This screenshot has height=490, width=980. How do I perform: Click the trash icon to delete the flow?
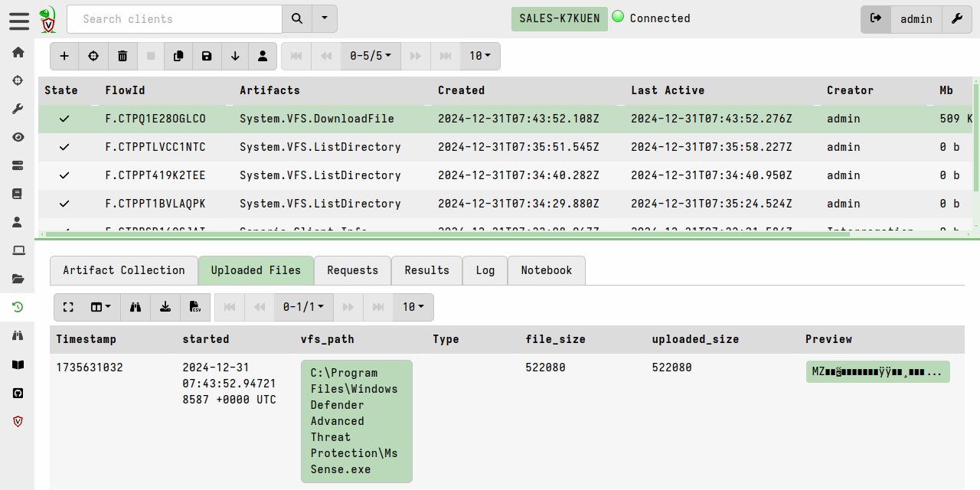click(x=122, y=56)
